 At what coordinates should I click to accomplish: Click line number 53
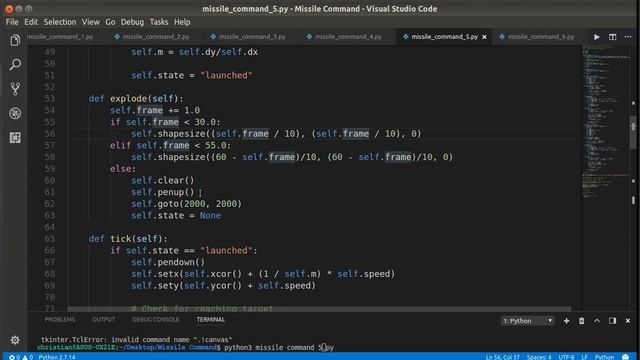pyautogui.click(x=49, y=99)
